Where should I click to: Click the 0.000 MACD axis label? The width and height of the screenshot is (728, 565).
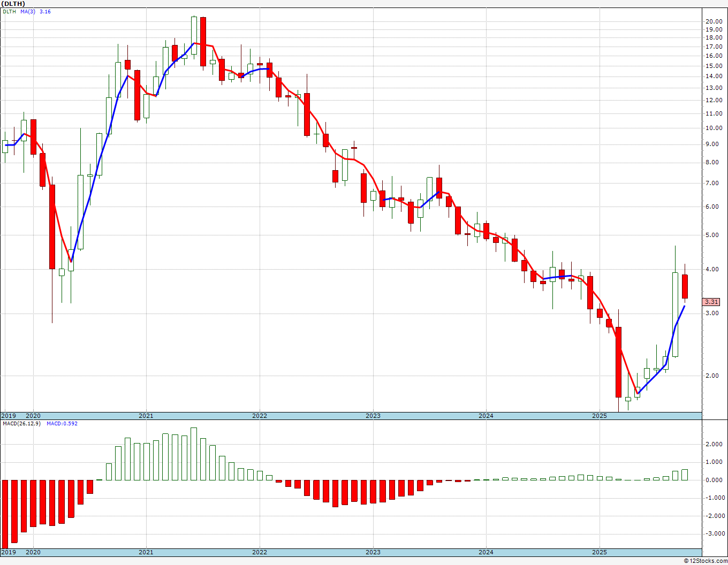715,480
